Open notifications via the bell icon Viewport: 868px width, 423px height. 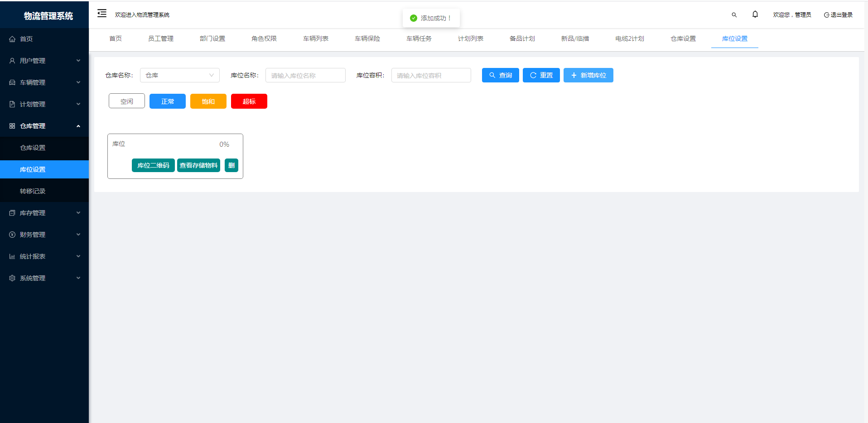755,14
